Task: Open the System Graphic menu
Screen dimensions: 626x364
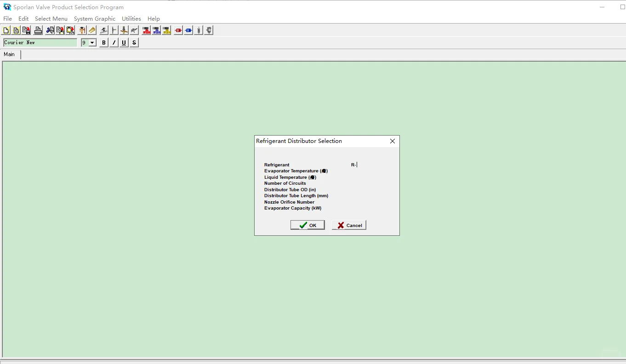Action: pos(95,19)
